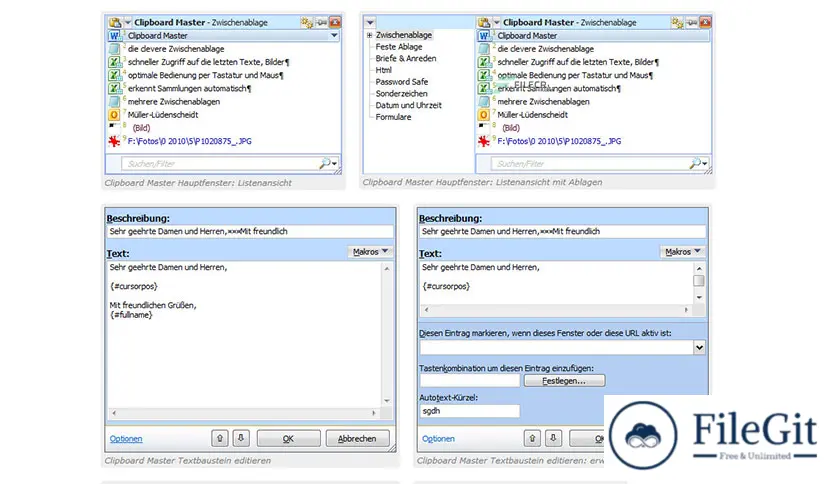
Task: Click the vertical scrollbar thumb in right erweitert dialog
Action: tap(699, 280)
